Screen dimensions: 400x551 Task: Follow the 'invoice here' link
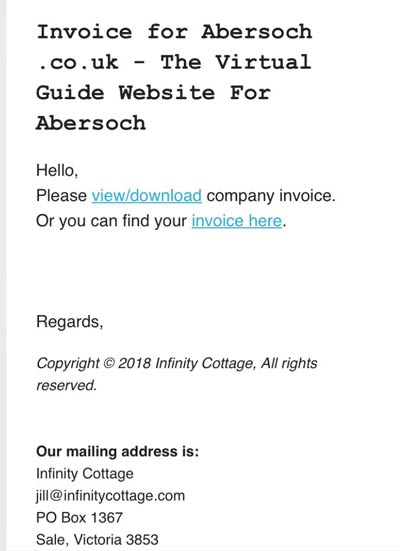237,221
